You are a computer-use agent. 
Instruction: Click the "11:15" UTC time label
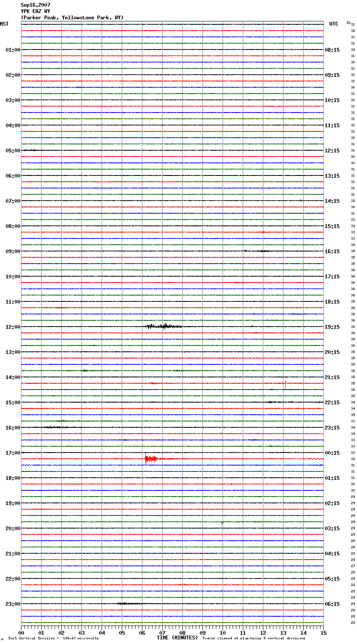click(332, 126)
